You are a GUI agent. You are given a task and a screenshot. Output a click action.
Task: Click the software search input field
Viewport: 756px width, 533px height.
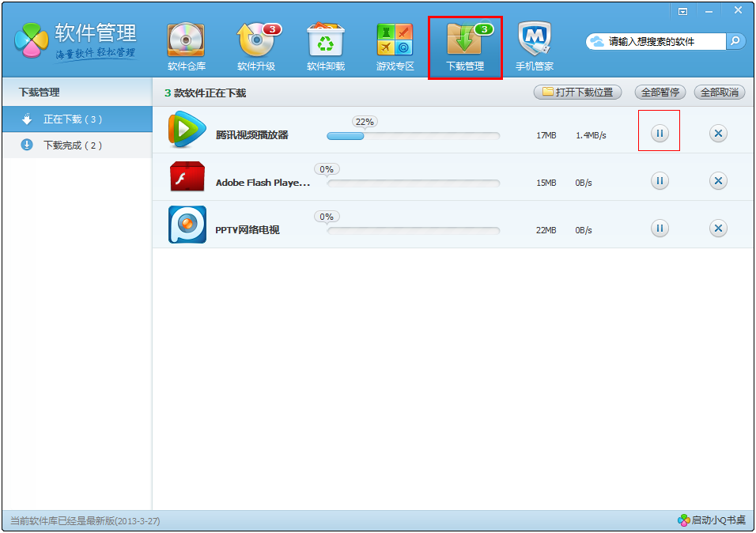click(x=664, y=41)
